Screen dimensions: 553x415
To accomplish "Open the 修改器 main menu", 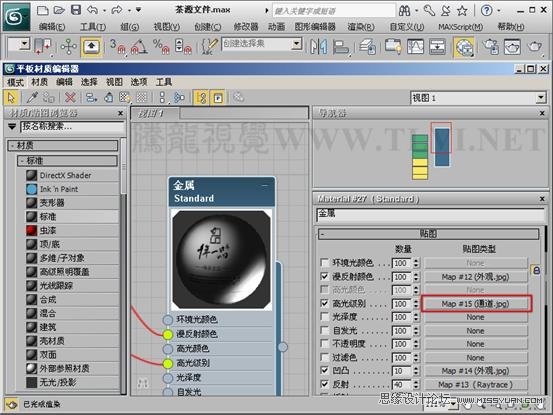I will [246, 27].
